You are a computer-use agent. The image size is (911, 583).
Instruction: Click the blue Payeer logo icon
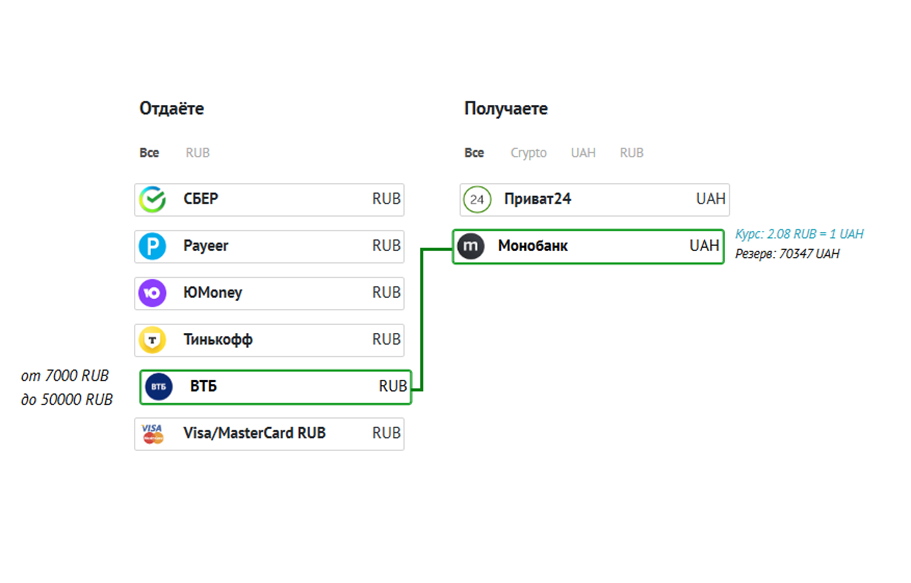tap(152, 246)
